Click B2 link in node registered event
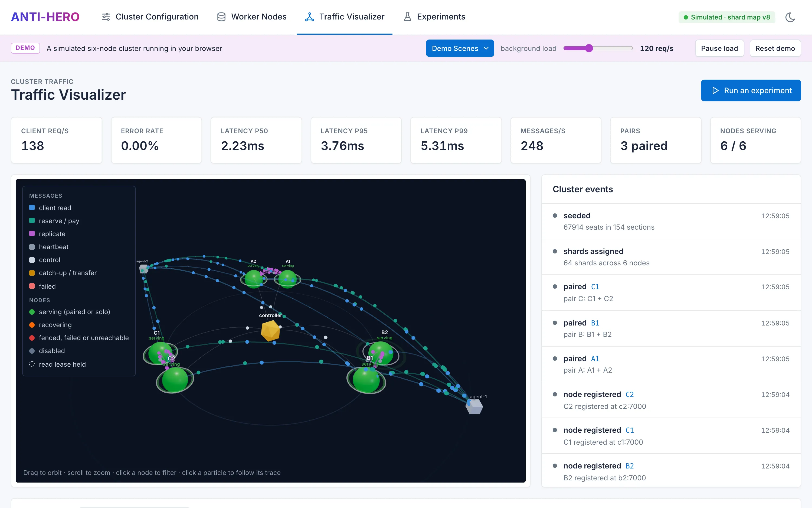 (630, 466)
